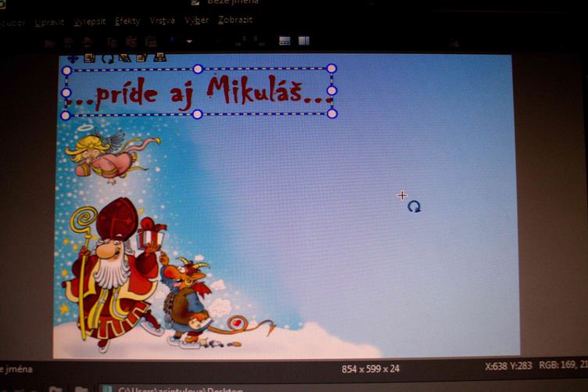Click the top-middle text box handle
588x392 pixels.
[x=198, y=69]
